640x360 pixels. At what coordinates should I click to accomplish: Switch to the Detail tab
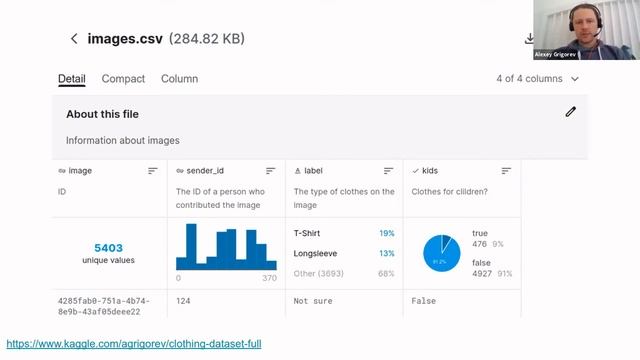(x=72, y=79)
